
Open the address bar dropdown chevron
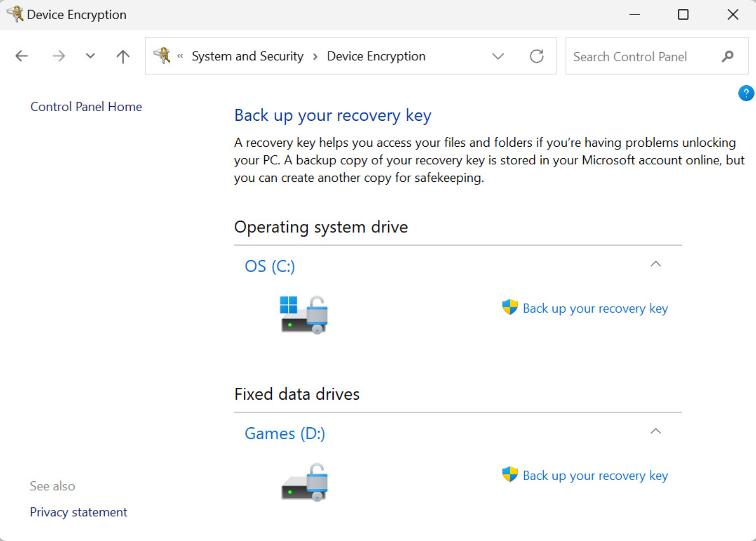(498, 56)
